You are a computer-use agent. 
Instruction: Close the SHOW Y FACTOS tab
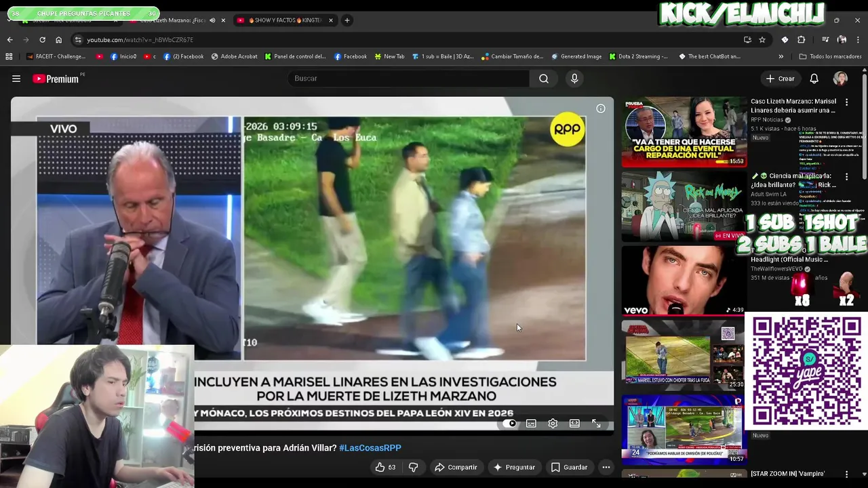click(331, 20)
